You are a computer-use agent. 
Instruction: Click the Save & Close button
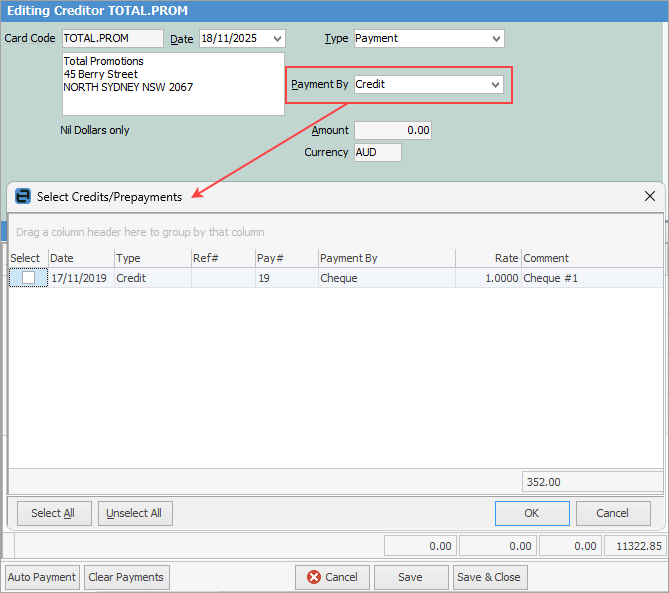pyautogui.click(x=490, y=577)
